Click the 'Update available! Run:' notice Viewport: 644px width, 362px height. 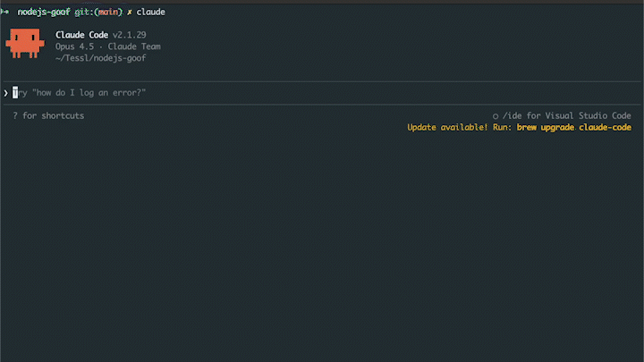[x=460, y=127]
